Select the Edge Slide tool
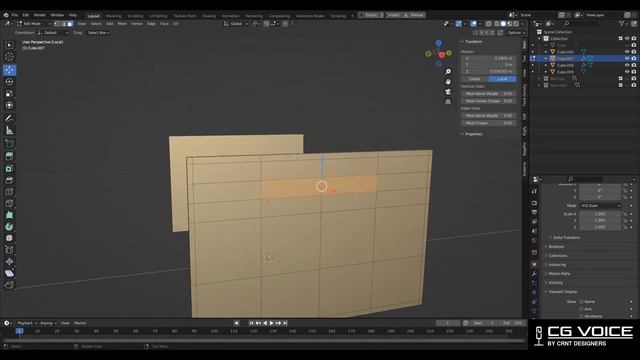This screenshot has height=360, width=640. [9, 250]
